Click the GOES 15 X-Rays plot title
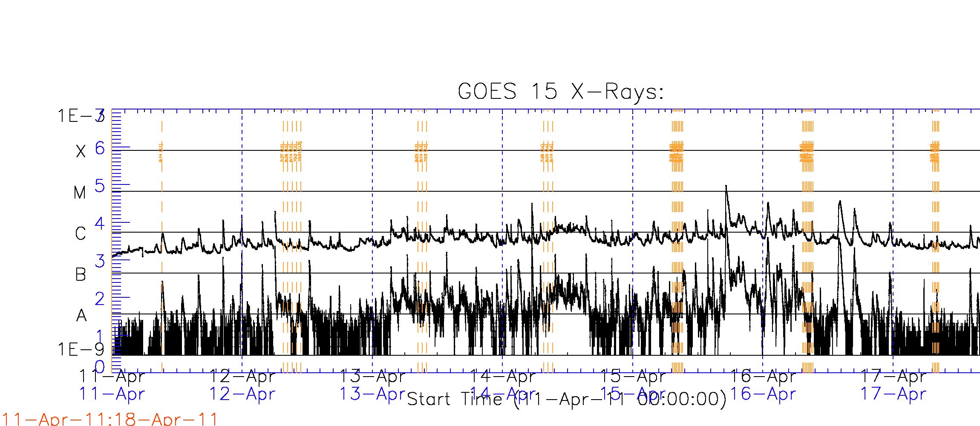 (x=561, y=92)
